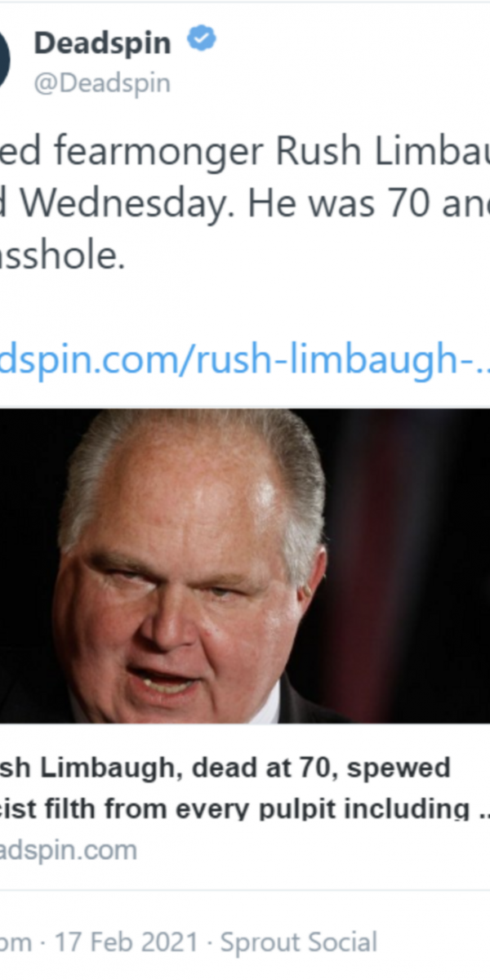
Task: Open the Deadspin profile avatar
Action: pos(5,60)
